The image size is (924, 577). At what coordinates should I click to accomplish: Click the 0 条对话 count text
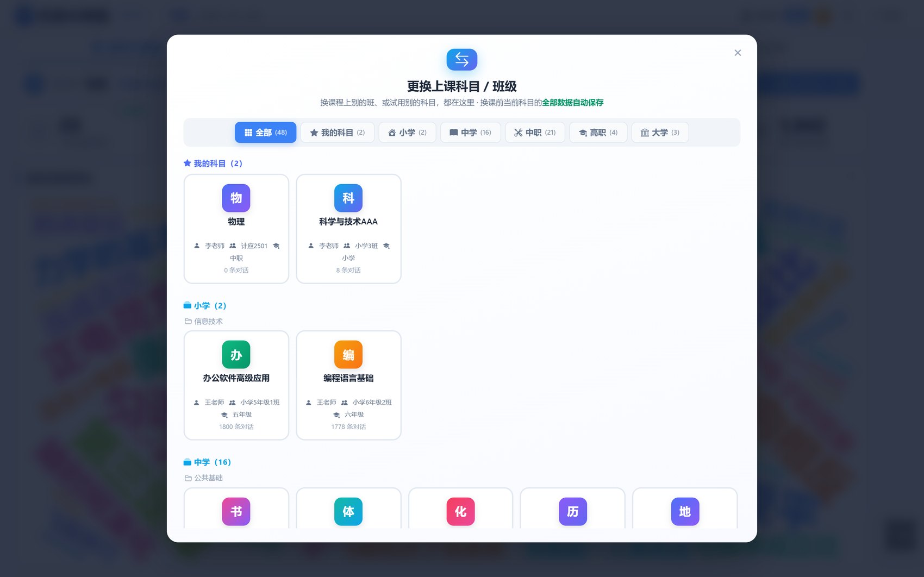(236, 270)
